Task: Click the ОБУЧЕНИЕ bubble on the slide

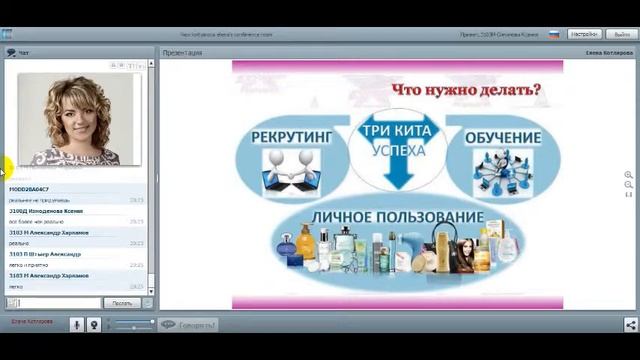Action: (503, 159)
